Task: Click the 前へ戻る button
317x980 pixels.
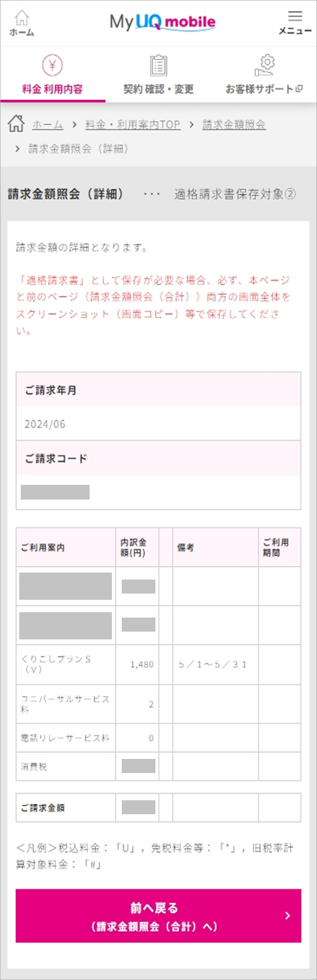Action: coord(158,916)
